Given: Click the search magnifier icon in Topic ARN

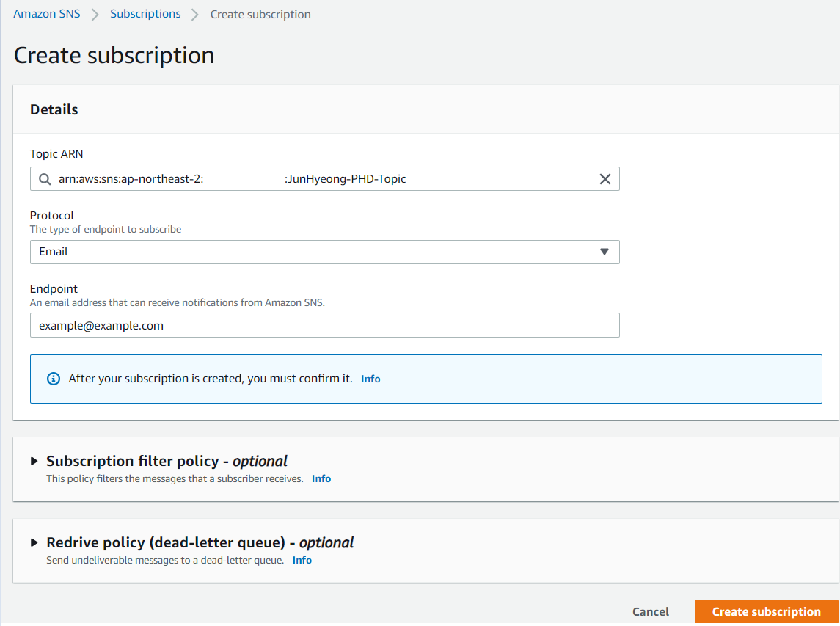Looking at the screenshot, I should (45, 179).
